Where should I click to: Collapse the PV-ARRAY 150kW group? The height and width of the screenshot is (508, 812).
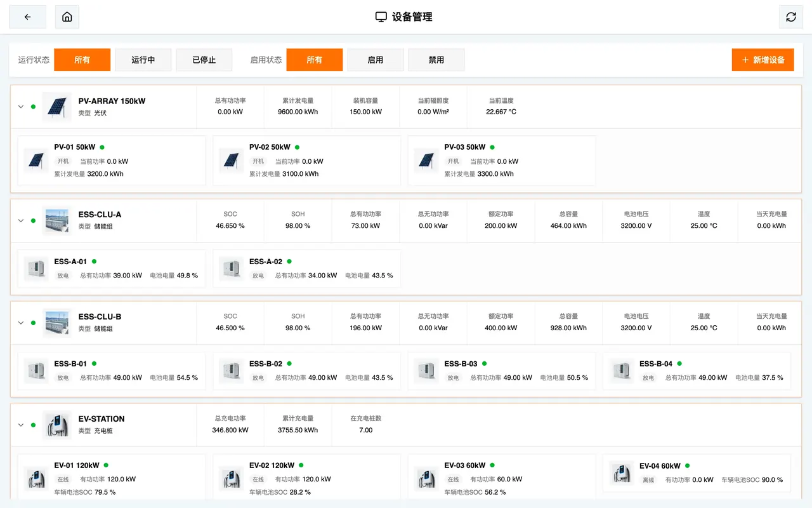click(x=21, y=107)
